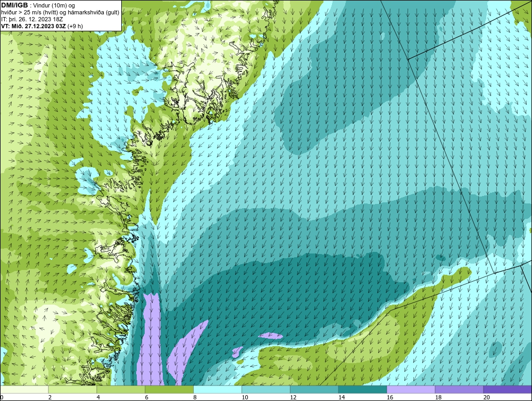Screen dimensions: 532x401
Task: Click the 'DMI/IGB' title text
Action: (x=14, y=5)
